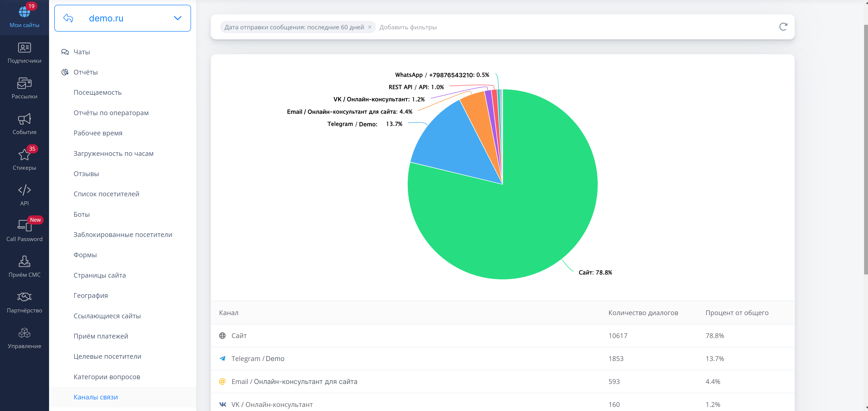The width and height of the screenshot is (868, 411).
Task: Expand the demo.ru site dropdown chevron
Action: (178, 18)
